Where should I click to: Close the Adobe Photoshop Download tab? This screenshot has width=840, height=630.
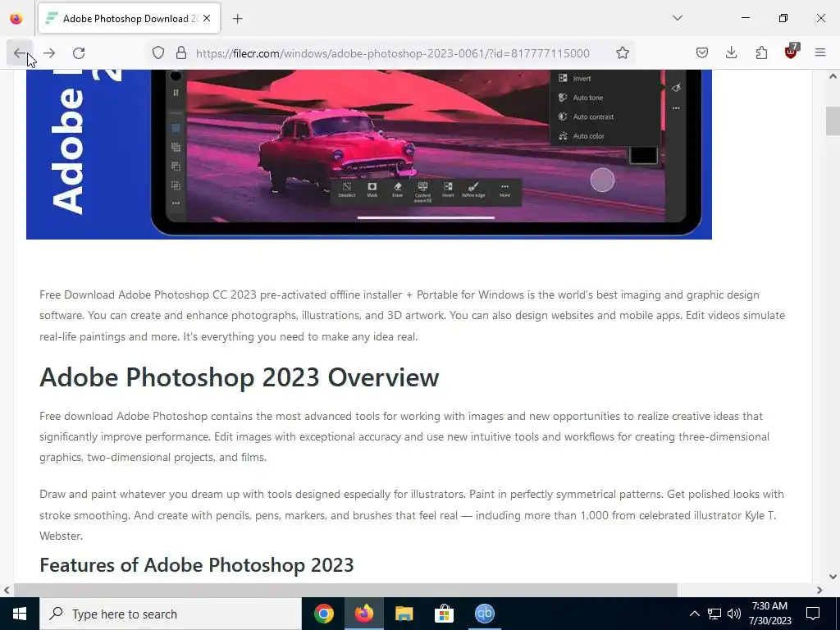(207, 18)
